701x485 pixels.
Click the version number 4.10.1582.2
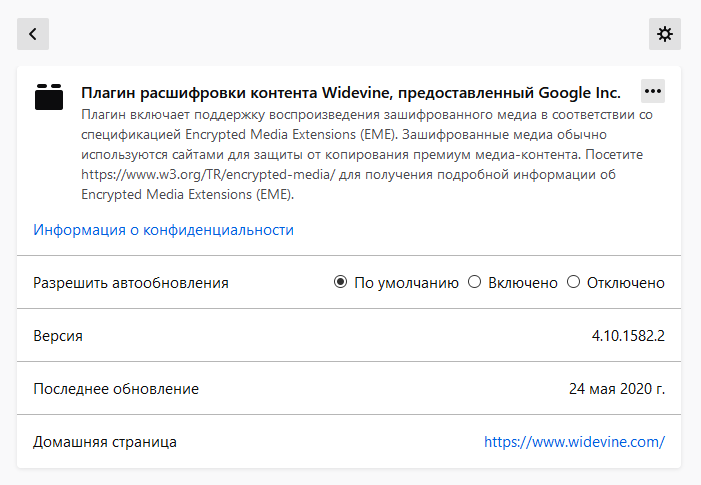coord(628,336)
